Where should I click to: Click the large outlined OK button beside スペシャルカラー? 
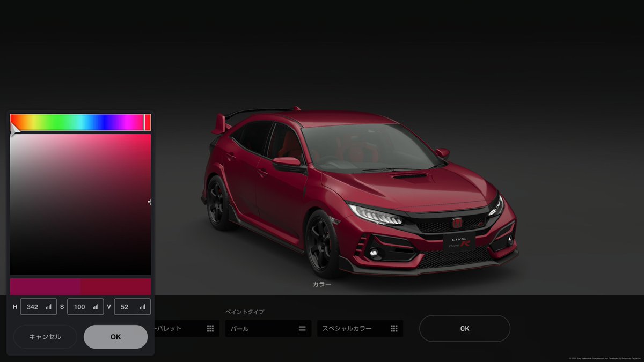(465, 328)
